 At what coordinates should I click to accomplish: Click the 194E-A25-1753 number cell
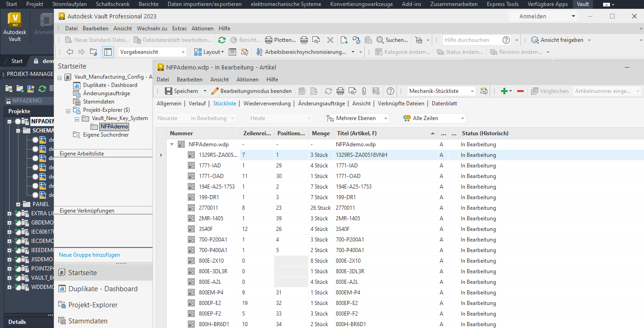217,187
